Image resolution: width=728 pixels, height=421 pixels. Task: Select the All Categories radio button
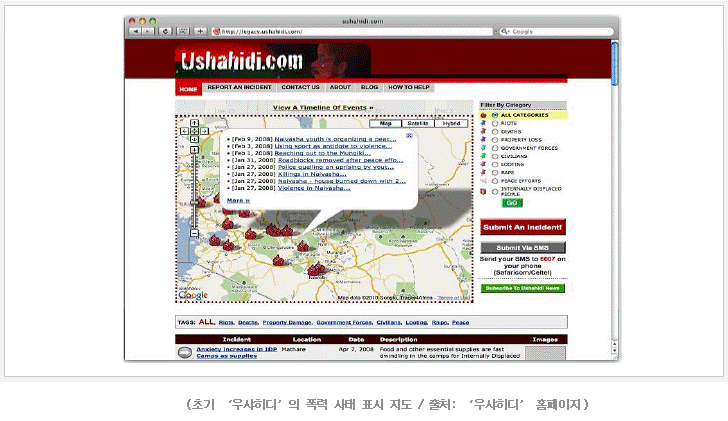(495, 115)
